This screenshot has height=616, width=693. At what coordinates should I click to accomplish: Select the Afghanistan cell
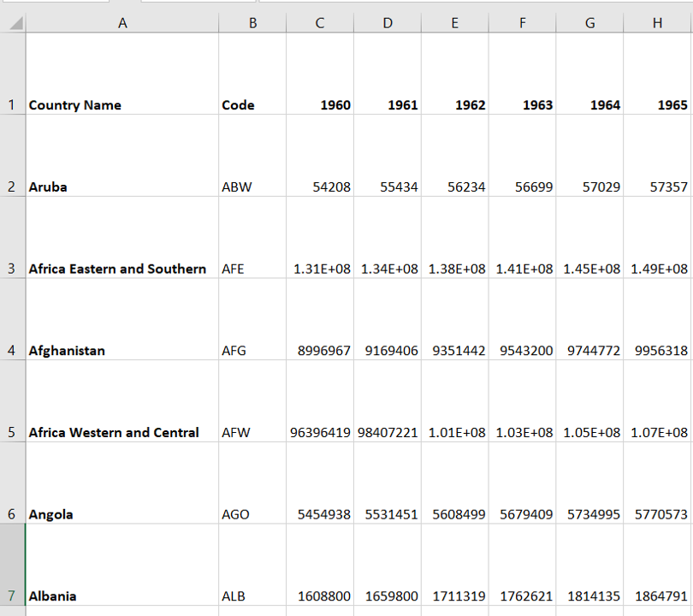click(122, 319)
